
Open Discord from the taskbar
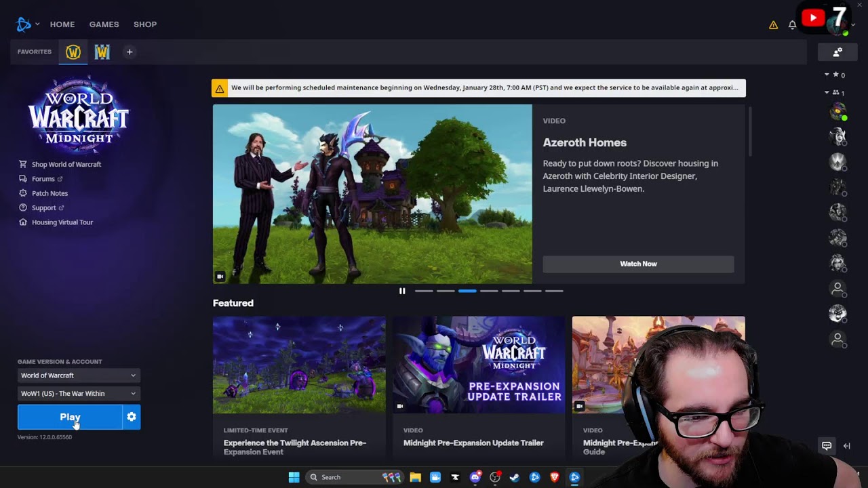click(x=475, y=477)
